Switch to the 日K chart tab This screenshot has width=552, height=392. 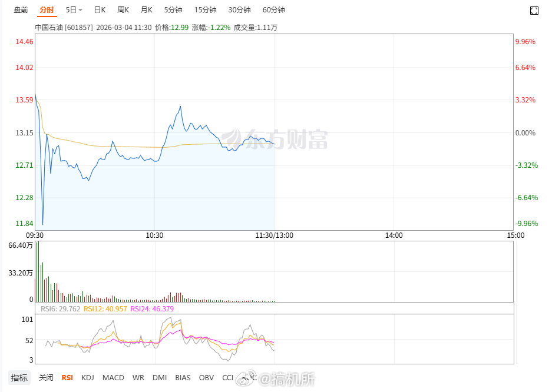100,10
